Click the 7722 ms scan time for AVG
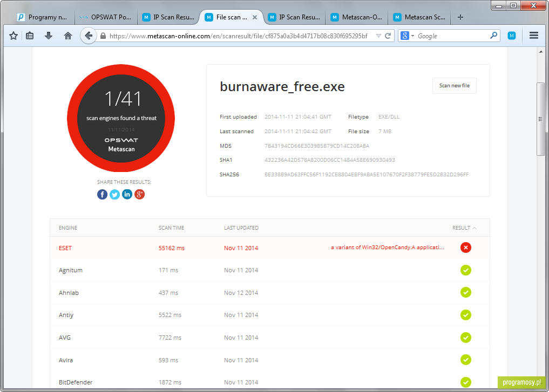 (170, 338)
